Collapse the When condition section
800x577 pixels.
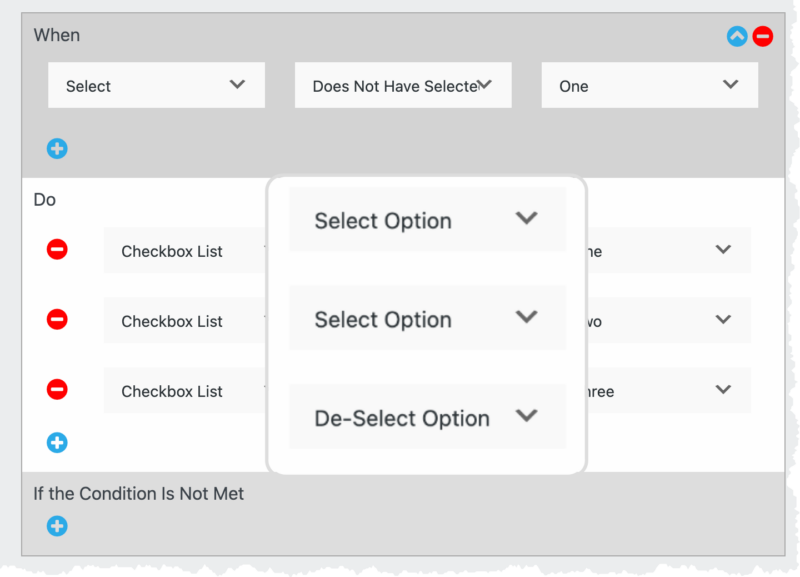coord(735,35)
